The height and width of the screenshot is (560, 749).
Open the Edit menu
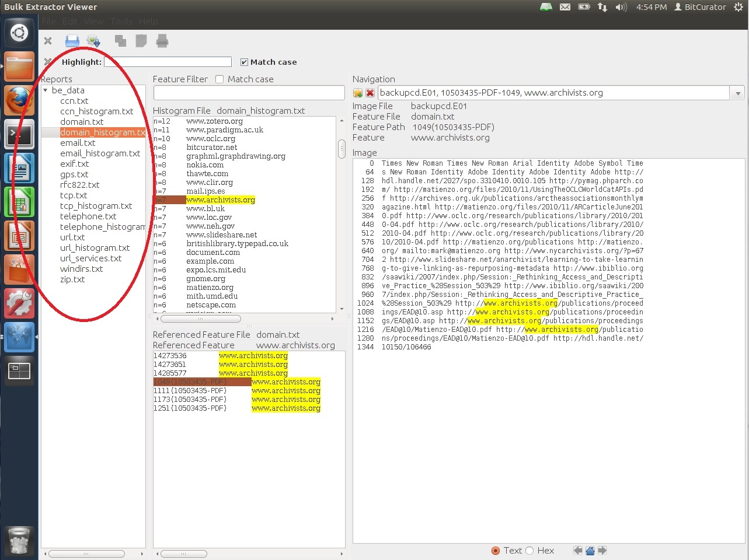70,22
